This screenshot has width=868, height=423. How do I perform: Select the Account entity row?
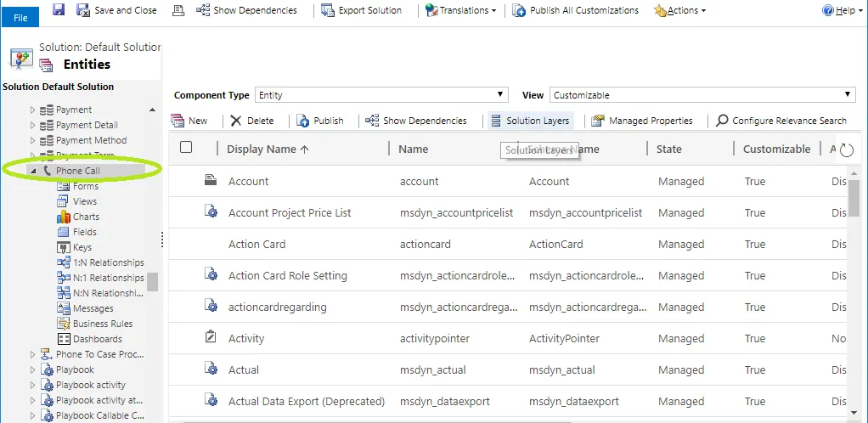tap(508, 181)
